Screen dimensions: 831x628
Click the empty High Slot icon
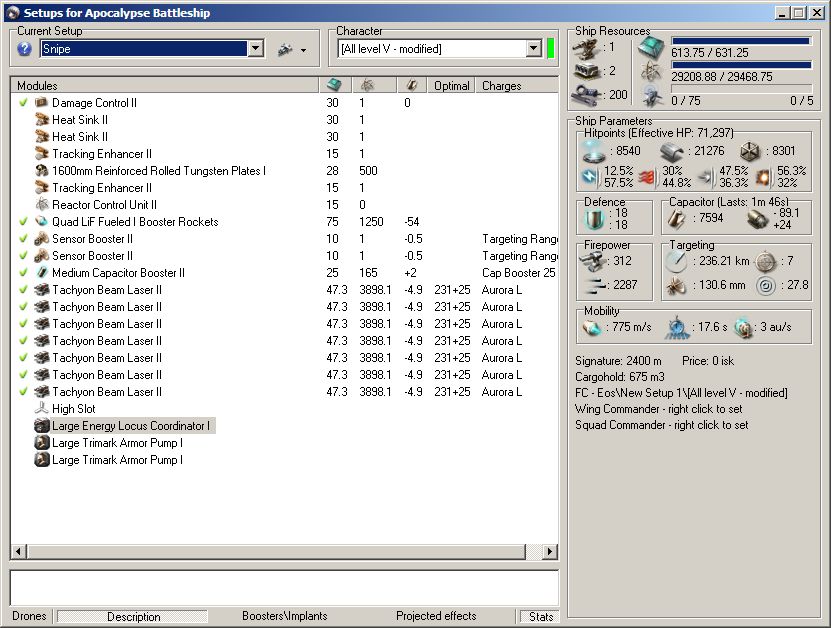(x=42, y=409)
